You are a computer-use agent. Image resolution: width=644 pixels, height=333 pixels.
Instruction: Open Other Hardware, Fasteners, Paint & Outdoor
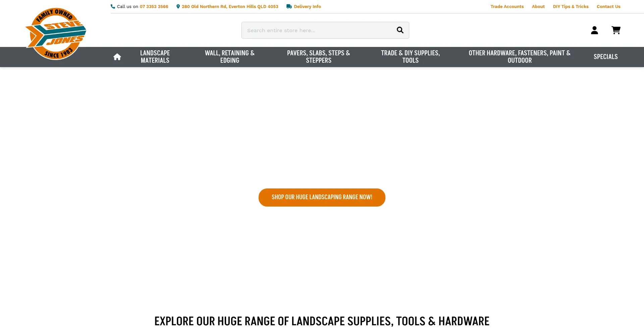[519, 57]
